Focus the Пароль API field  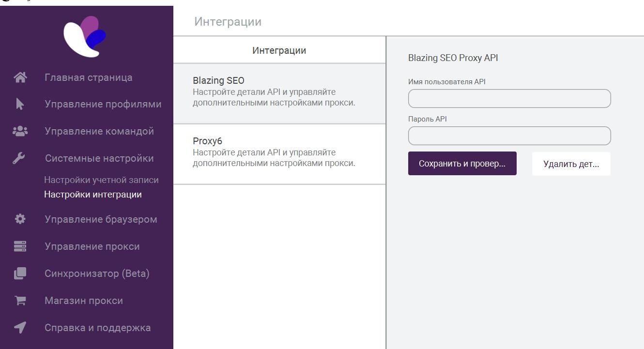509,136
